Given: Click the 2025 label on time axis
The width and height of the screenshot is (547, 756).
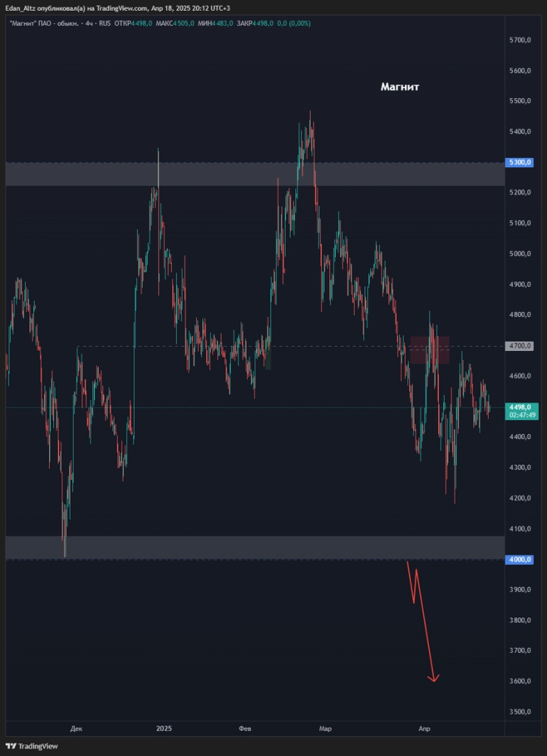Looking at the screenshot, I should point(164,729).
